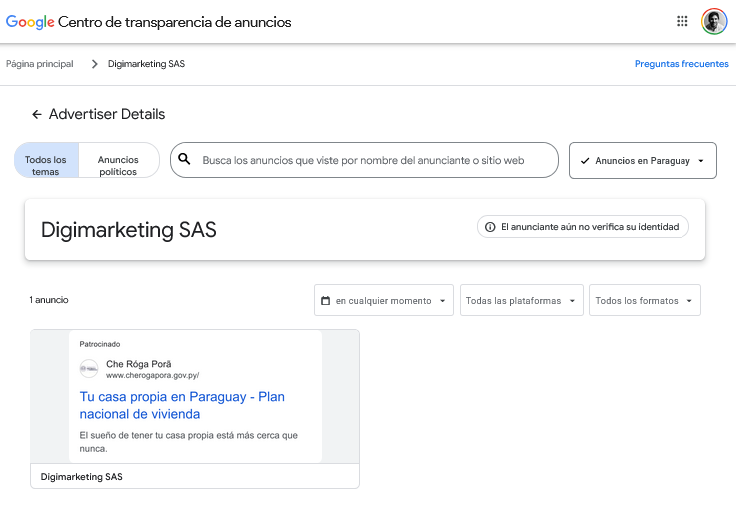Click the Che Róga Porã advertiser name
This screenshot has width=737, height=507.
point(139,364)
